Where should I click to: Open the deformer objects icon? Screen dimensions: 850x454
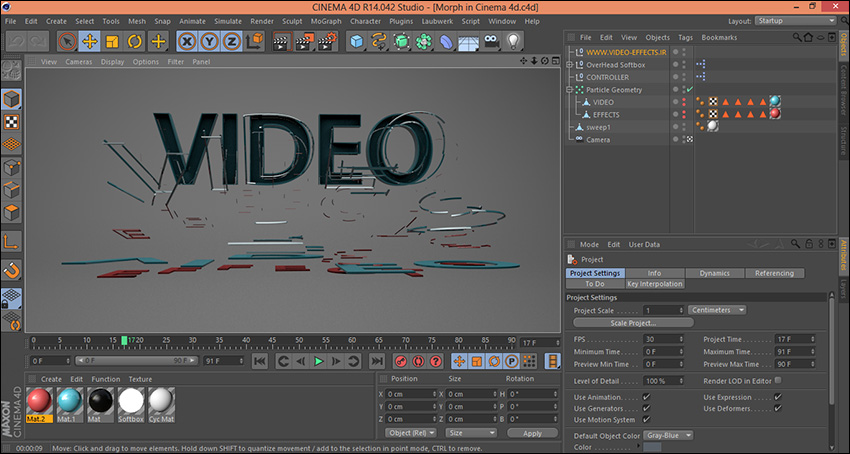coord(446,41)
